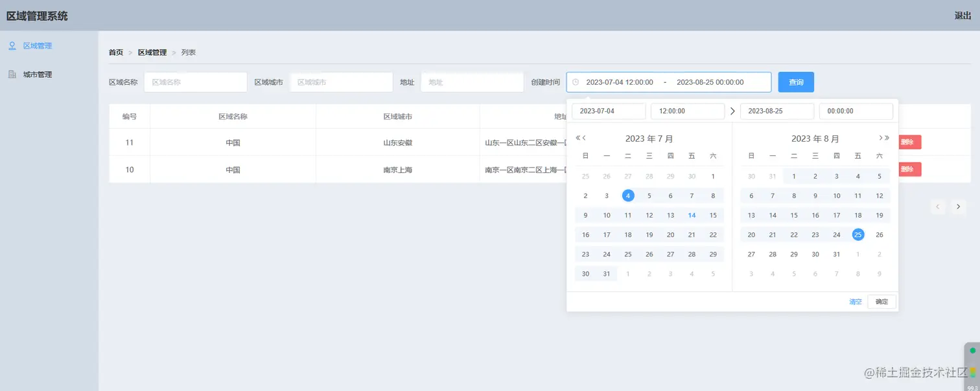The height and width of the screenshot is (391, 980).
Task: Click the 区域城市 column header
Action: click(398, 117)
